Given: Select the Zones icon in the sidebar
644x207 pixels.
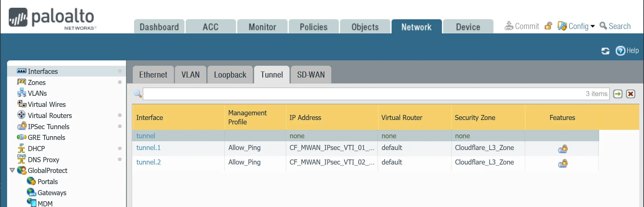Looking at the screenshot, I should [x=22, y=82].
